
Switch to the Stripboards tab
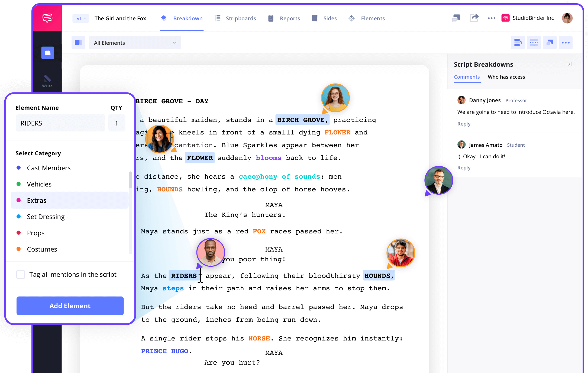tap(241, 18)
